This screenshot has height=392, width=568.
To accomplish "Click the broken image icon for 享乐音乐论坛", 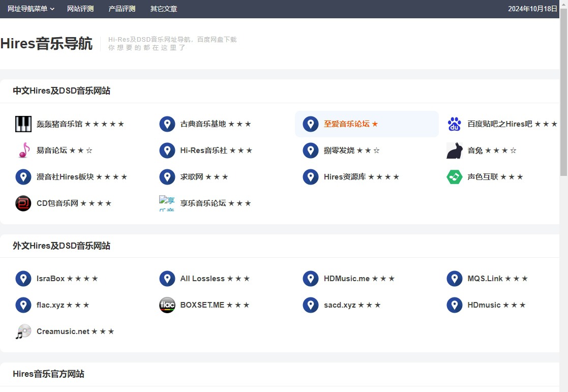I will (x=167, y=203).
